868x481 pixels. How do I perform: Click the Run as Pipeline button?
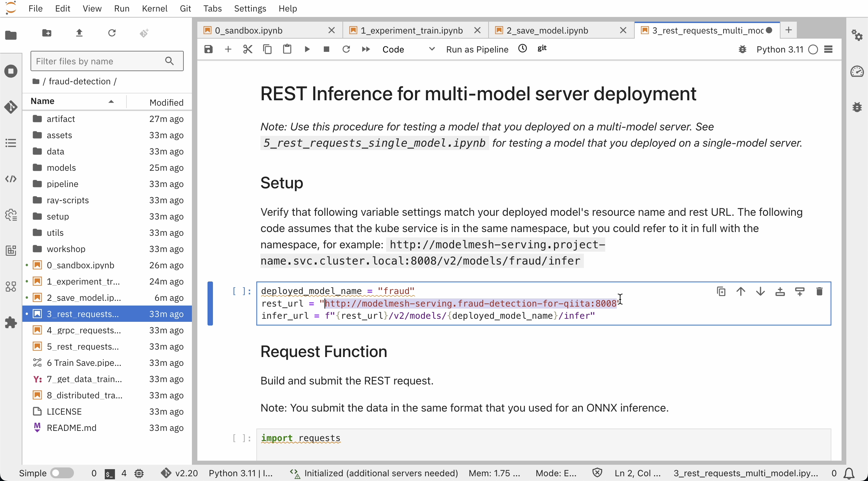(477, 49)
